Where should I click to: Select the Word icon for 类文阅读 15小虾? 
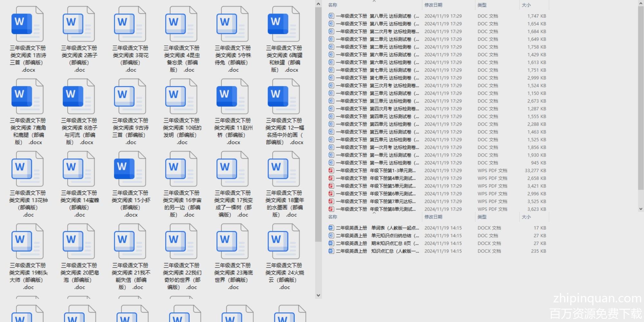130,169
